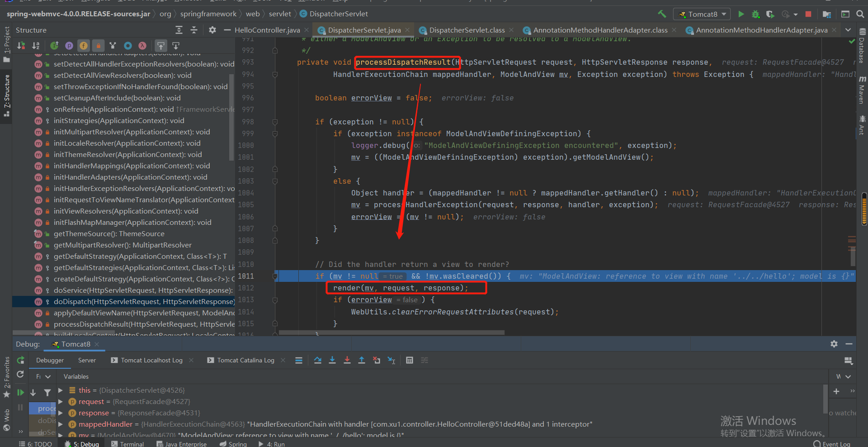Add a new watch with plus icon

[x=836, y=391]
